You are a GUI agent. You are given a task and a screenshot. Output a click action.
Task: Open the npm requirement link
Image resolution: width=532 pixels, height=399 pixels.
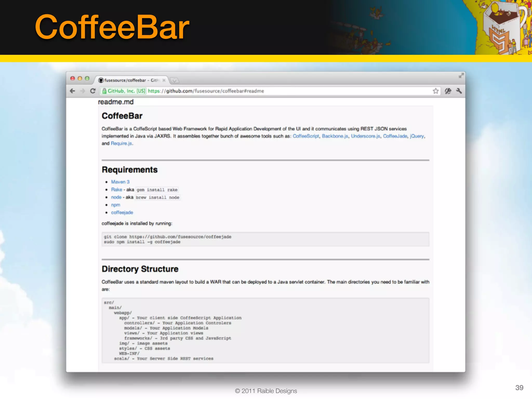click(116, 205)
